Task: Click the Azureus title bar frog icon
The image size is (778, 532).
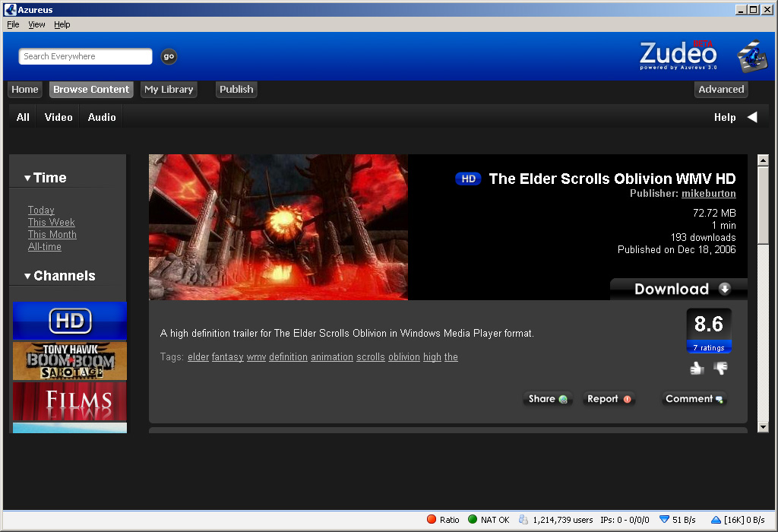Action: 11,9
